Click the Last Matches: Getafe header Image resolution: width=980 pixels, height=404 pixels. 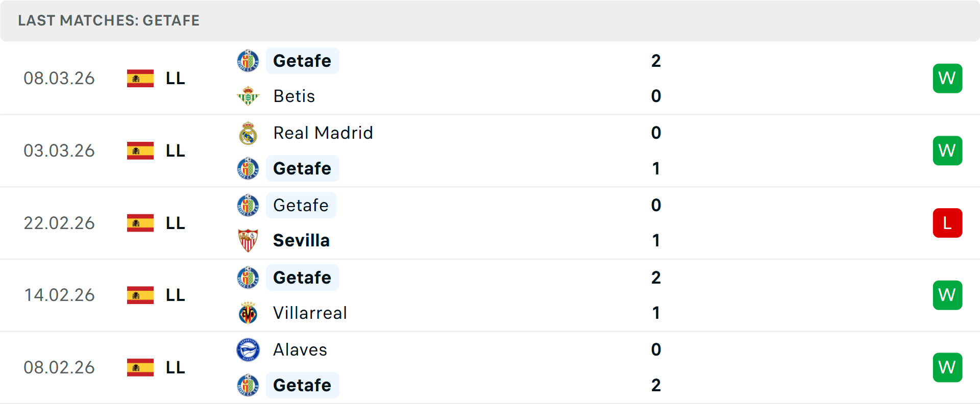click(x=109, y=20)
